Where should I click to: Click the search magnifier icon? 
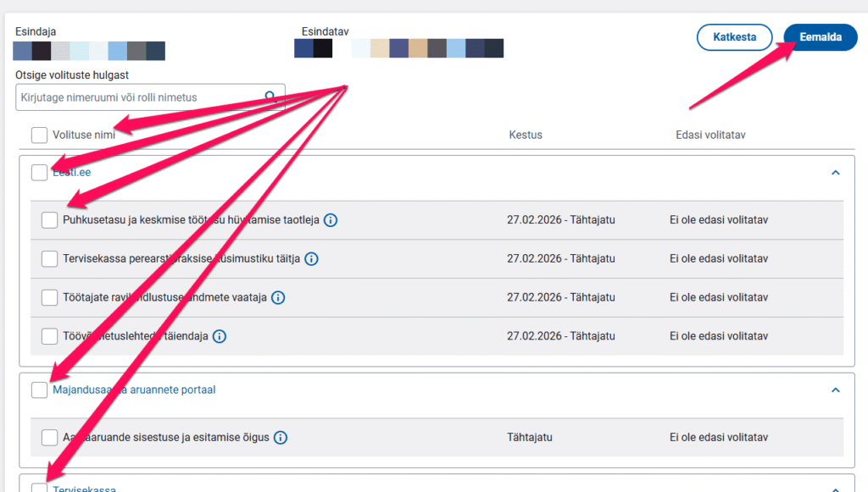click(271, 97)
